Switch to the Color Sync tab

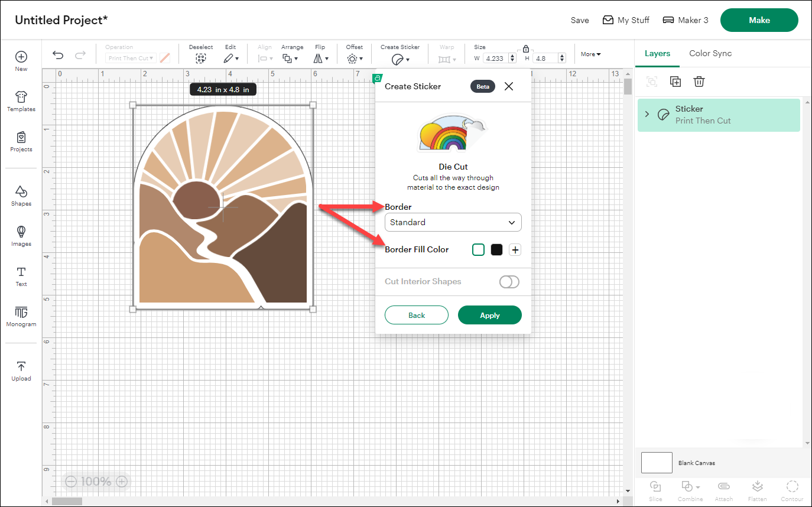point(710,53)
